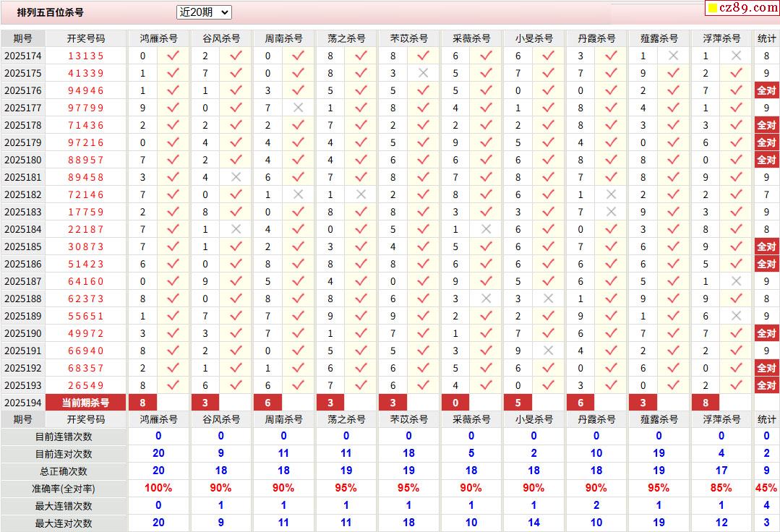Click 鸿雁 current kill number 8
Screen dimensions: 780x532
coord(142,403)
